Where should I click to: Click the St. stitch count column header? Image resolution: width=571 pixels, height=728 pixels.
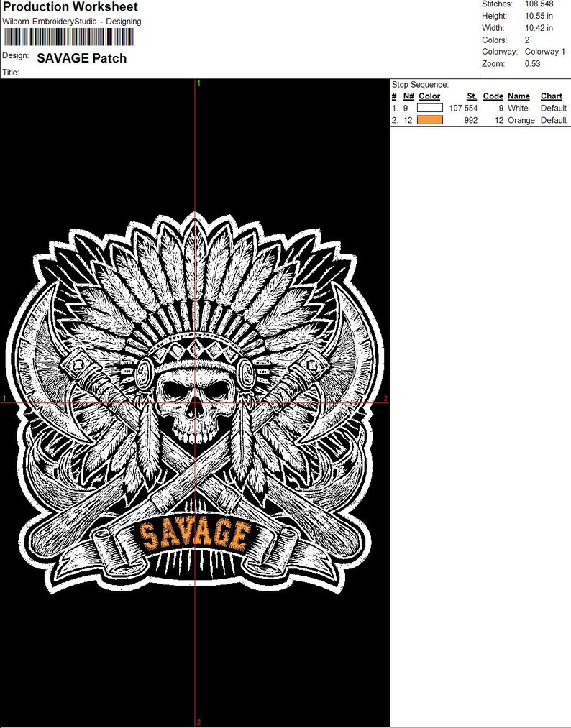click(471, 96)
